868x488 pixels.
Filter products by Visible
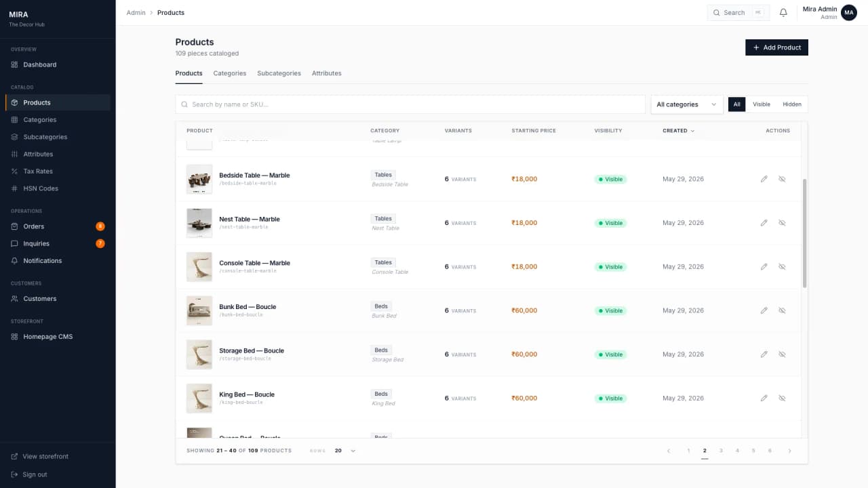pyautogui.click(x=762, y=104)
